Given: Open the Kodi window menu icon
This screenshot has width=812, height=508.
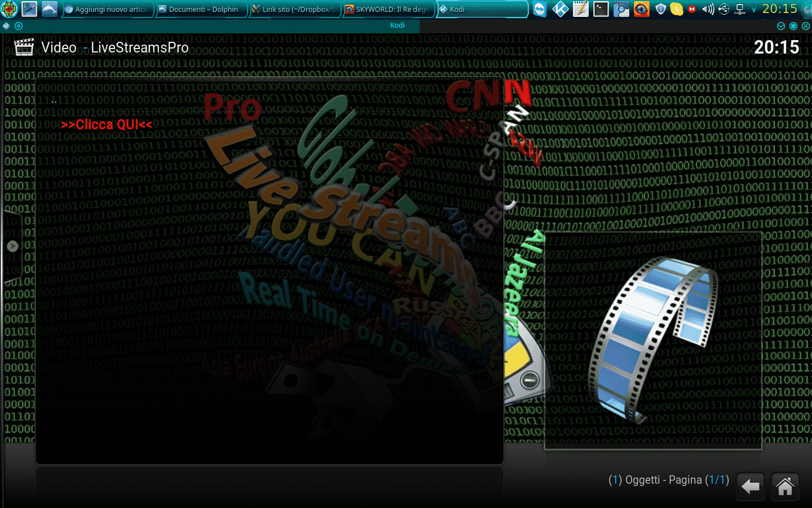Looking at the screenshot, I should 6,26.
